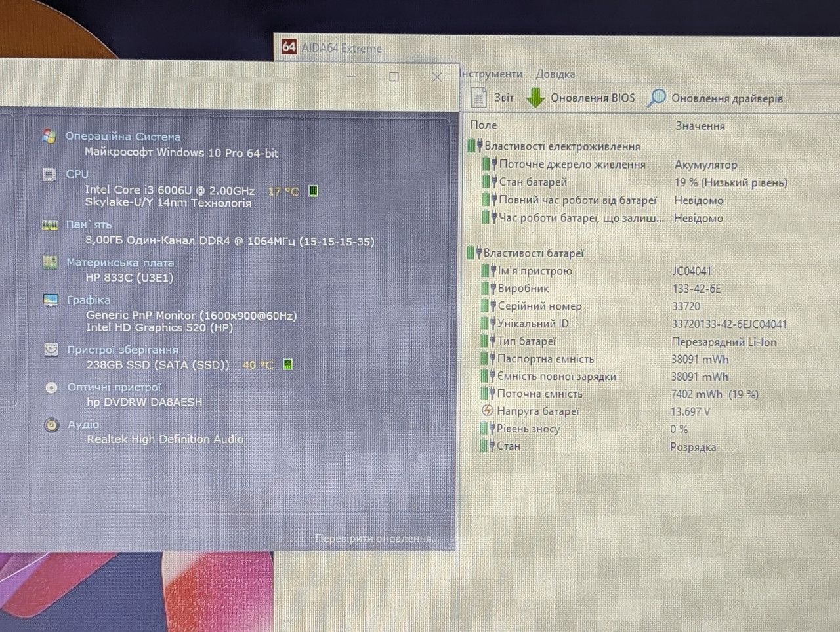Click the Windows operating system icon
The height and width of the screenshot is (632, 840).
[49, 137]
